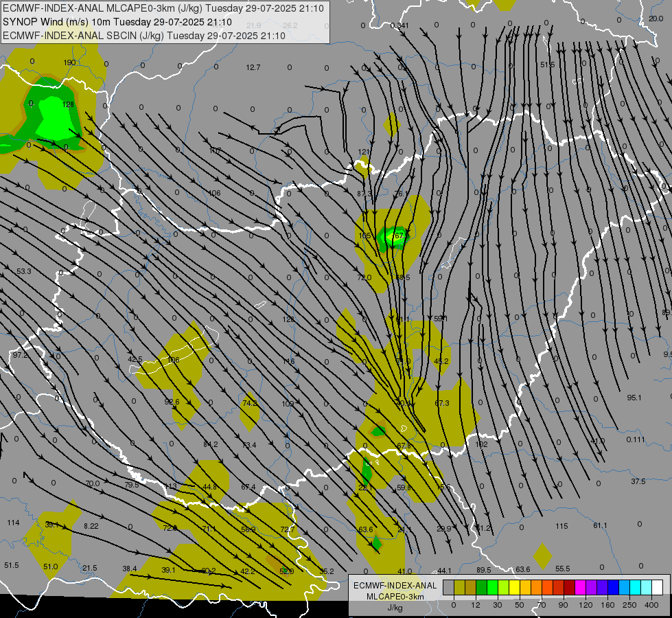
Task: Click the map value 21.5
Action: 89,569
